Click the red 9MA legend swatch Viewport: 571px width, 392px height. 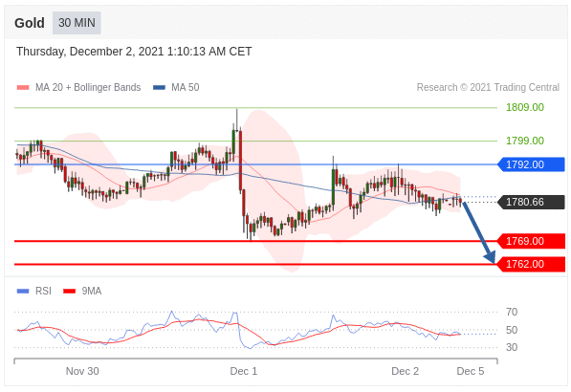click(x=69, y=291)
